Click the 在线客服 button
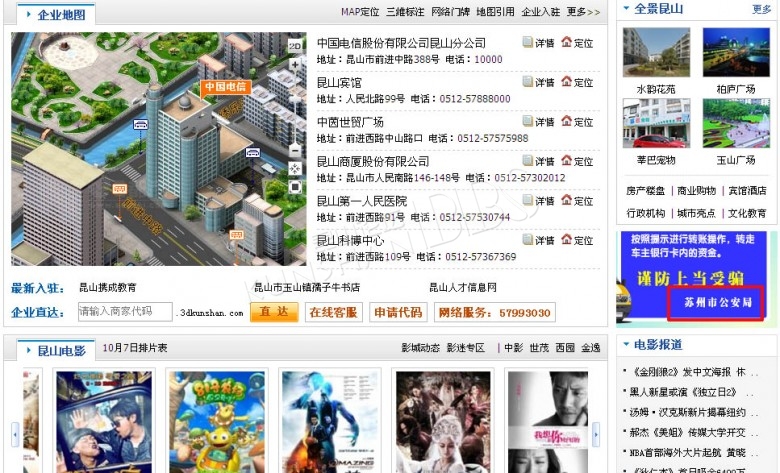Viewport: 780px width, 473px height. click(x=333, y=312)
